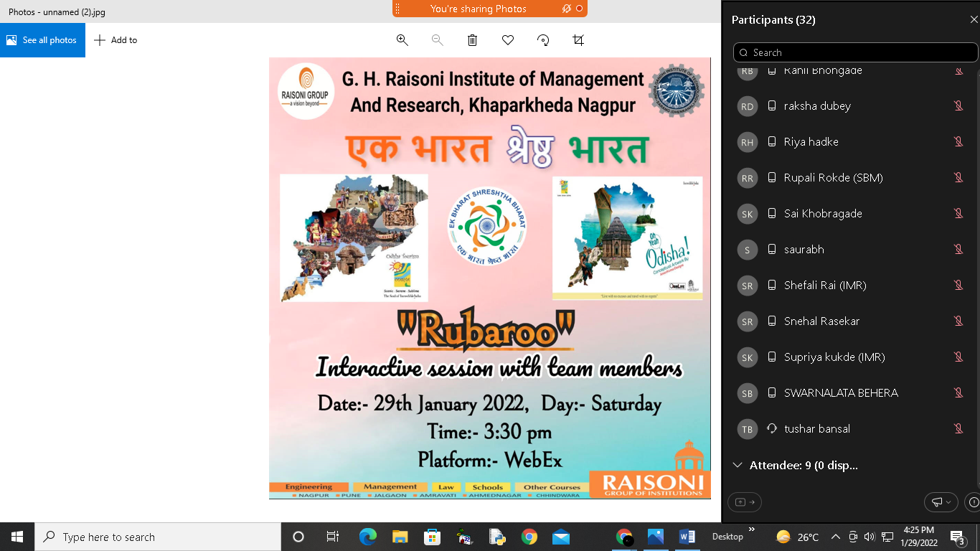Select participant Rupali Rokde (SBM)
Image resolution: width=980 pixels, height=551 pixels.
850,178
